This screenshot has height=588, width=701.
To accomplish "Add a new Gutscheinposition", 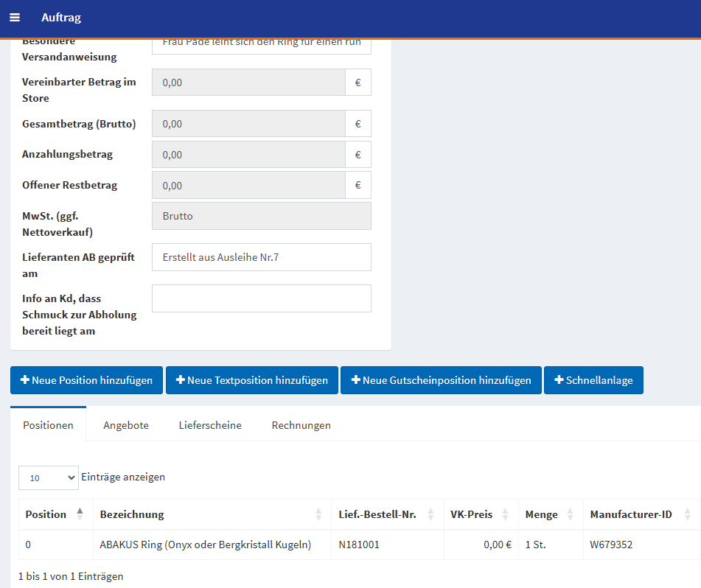I will (x=441, y=380).
